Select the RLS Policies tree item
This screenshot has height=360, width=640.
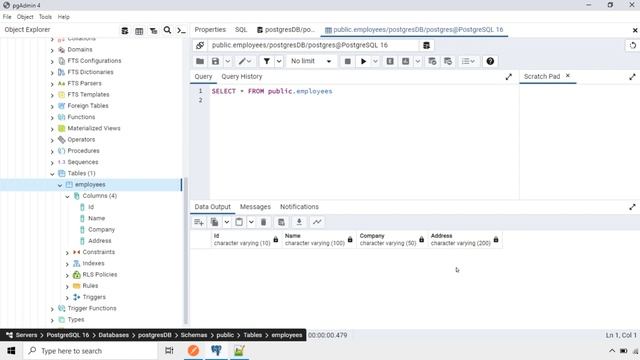point(100,274)
